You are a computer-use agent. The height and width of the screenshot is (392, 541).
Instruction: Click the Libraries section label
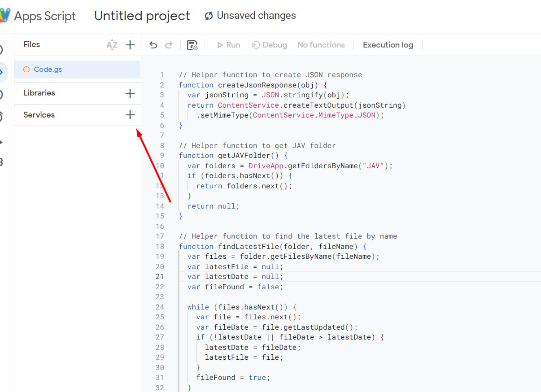tap(39, 93)
